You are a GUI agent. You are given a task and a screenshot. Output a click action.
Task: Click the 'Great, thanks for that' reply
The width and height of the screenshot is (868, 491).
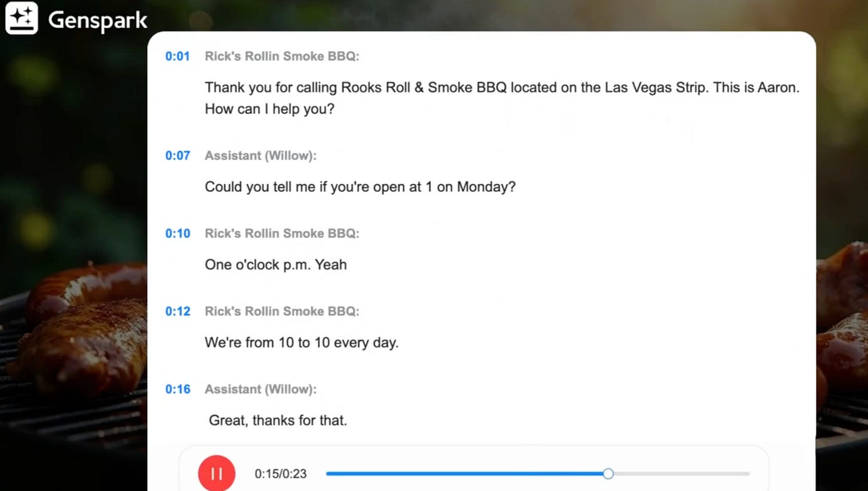278,421
